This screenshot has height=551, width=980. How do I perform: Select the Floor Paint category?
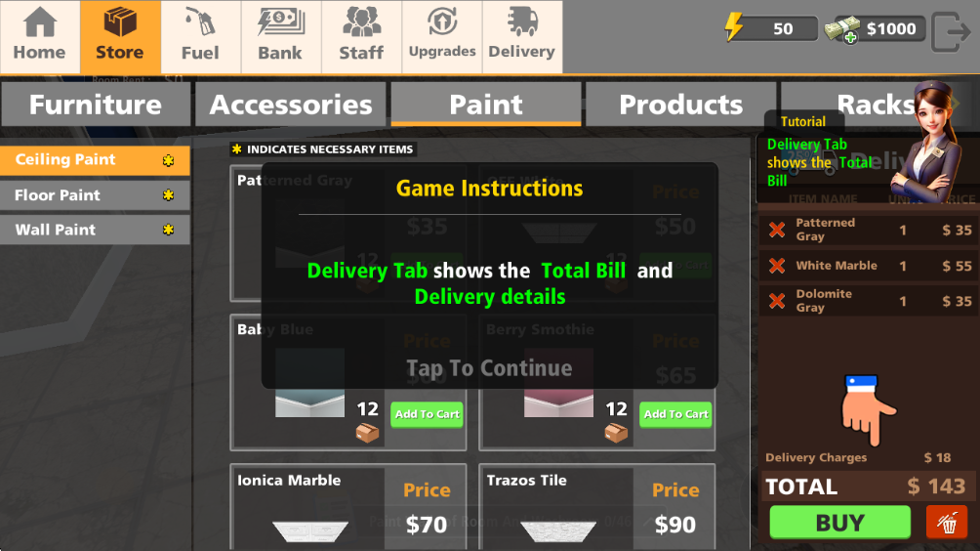coord(95,195)
